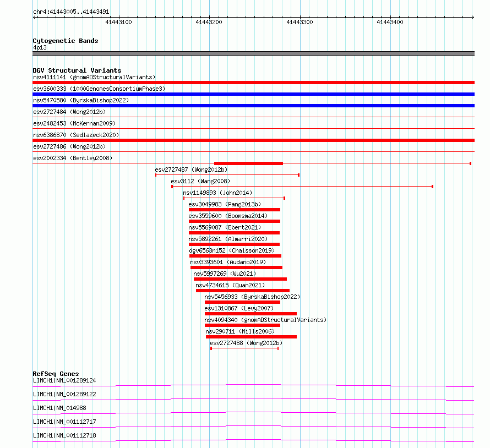Click the red bar under nsv4734615 (Quan2021)
Image resolution: width=490 pixels, height=448 pixels.
(x=243, y=291)
